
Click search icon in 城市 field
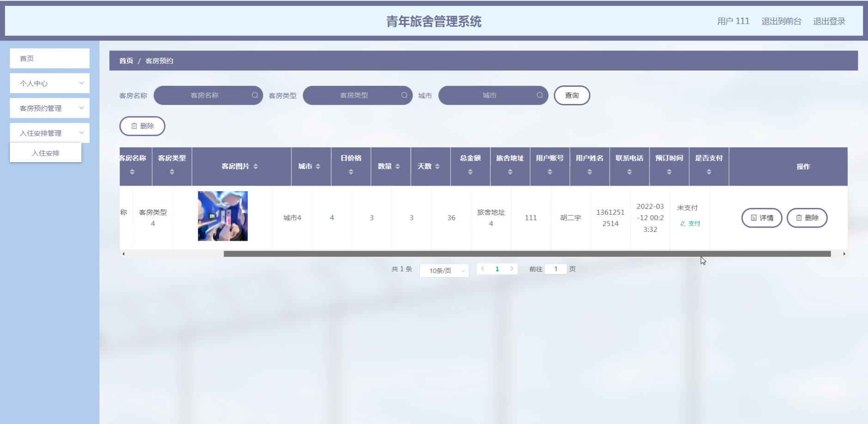(x=540, y=95)
